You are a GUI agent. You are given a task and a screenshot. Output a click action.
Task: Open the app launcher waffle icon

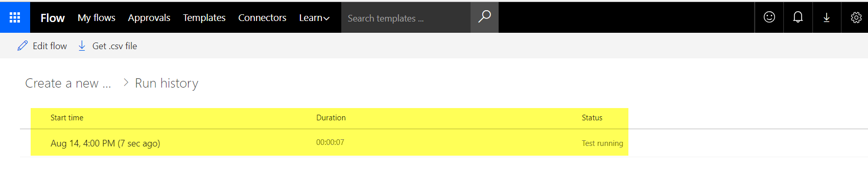[15, 17]
